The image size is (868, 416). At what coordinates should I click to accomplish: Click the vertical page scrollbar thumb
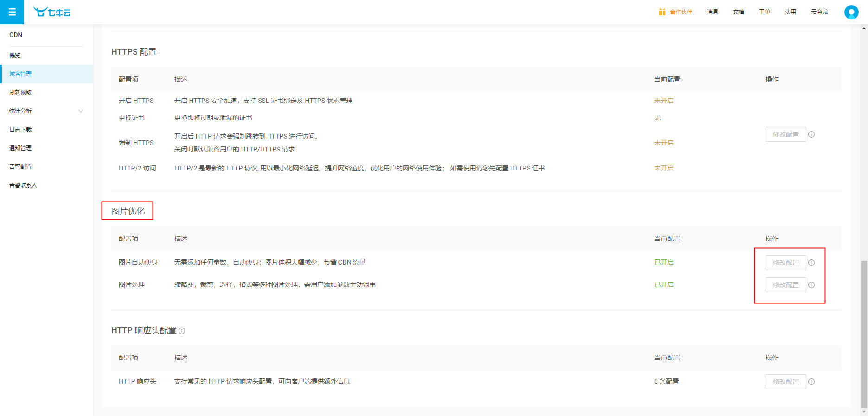[864, 334]
